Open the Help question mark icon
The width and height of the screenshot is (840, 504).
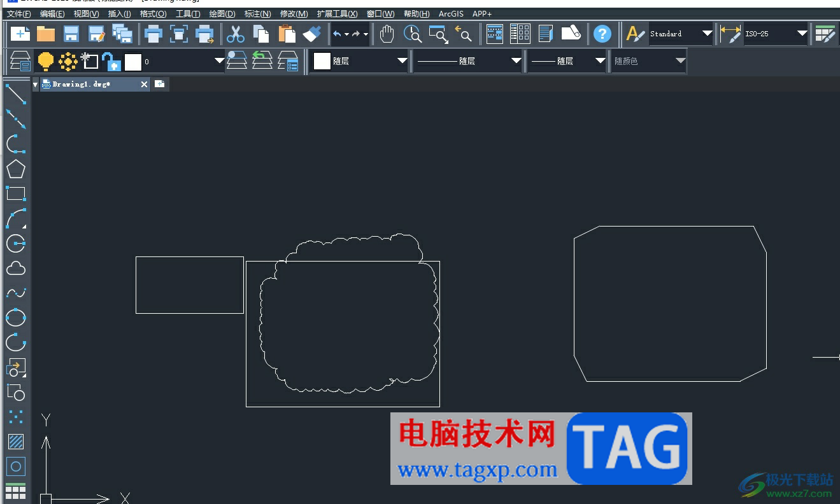pos(602,34)
